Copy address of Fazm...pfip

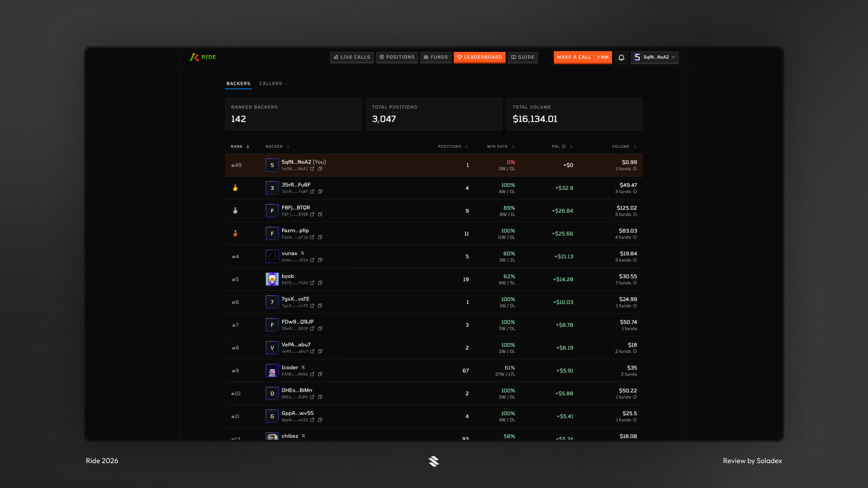click(x=320, y=237)
